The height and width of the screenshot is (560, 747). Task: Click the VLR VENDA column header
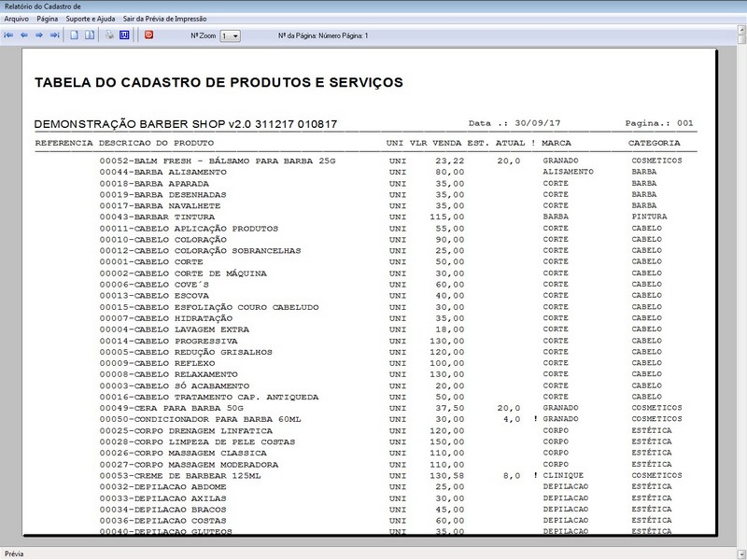(x=435, y=143)
